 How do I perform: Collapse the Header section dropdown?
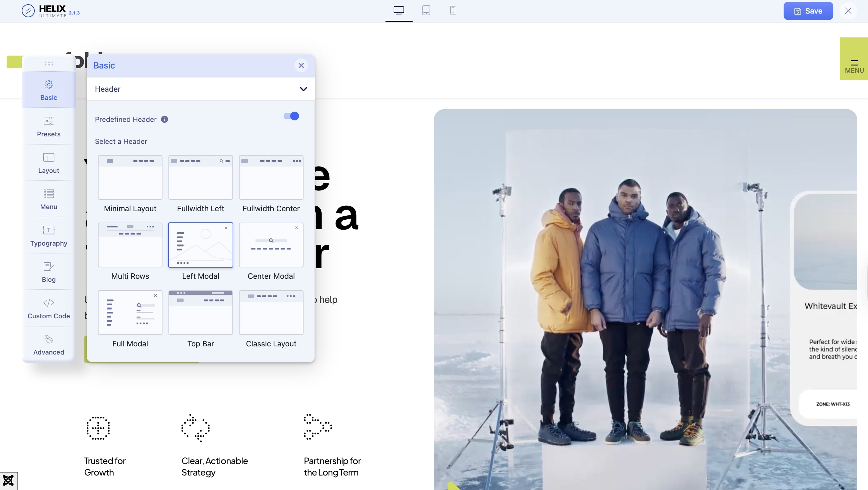303,89
